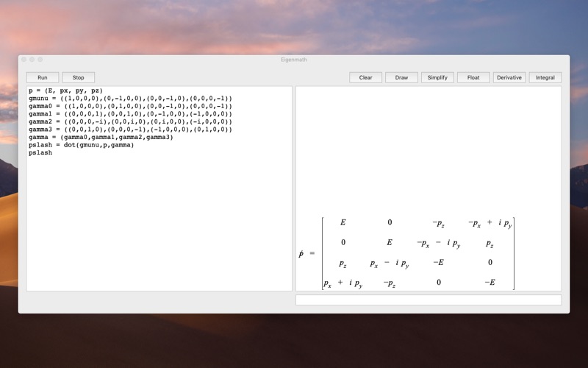Click the final 'pslash' line in editor
The image size is (588, 368).
coord(40,153)
